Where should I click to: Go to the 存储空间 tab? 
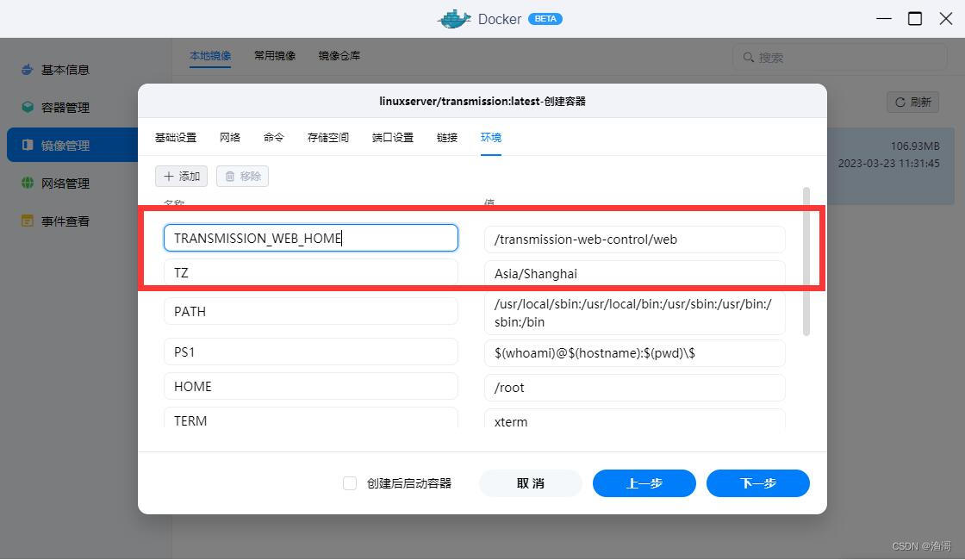point(328,138)
